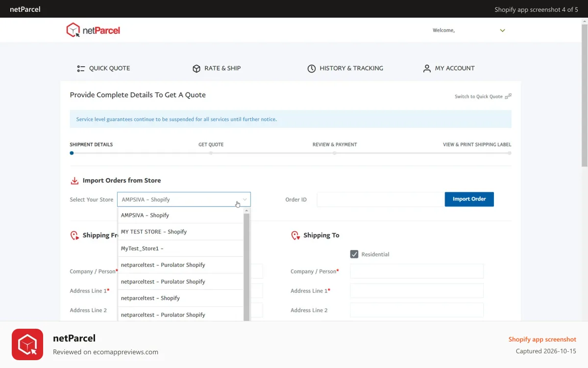Click the History & Tracking clock icon

point(312,68)
